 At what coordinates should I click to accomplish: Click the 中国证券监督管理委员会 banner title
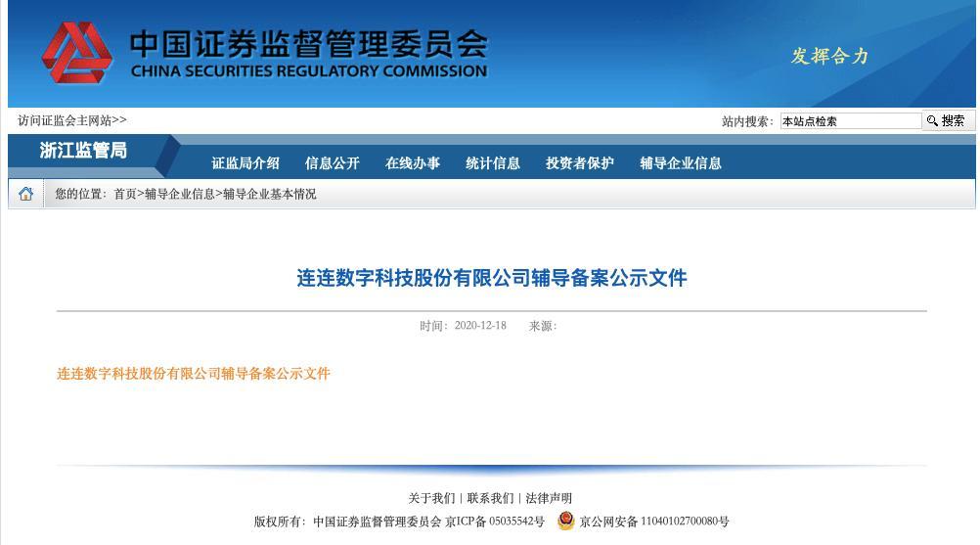pos(309,44)
